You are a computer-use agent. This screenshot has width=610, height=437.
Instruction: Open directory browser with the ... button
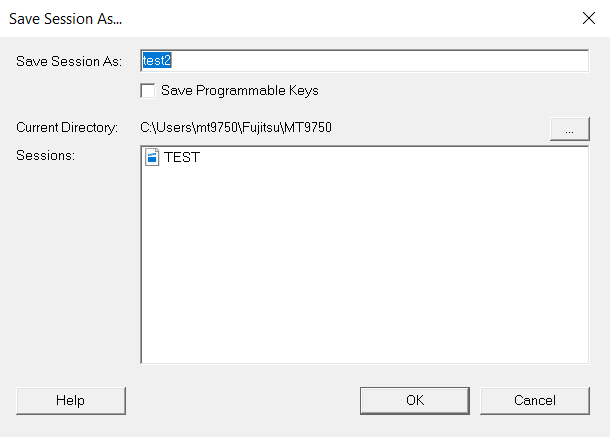[570, 129]
